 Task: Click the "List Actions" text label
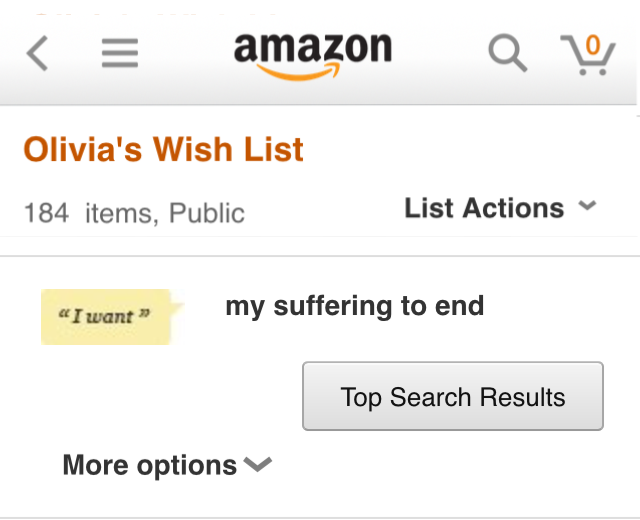click(x=484, y=208)
